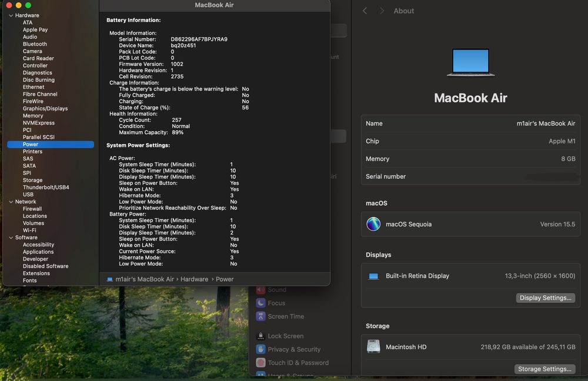Select Disabled Software under Software
Viewport: 588px width, 381px height.
point(46,266)
